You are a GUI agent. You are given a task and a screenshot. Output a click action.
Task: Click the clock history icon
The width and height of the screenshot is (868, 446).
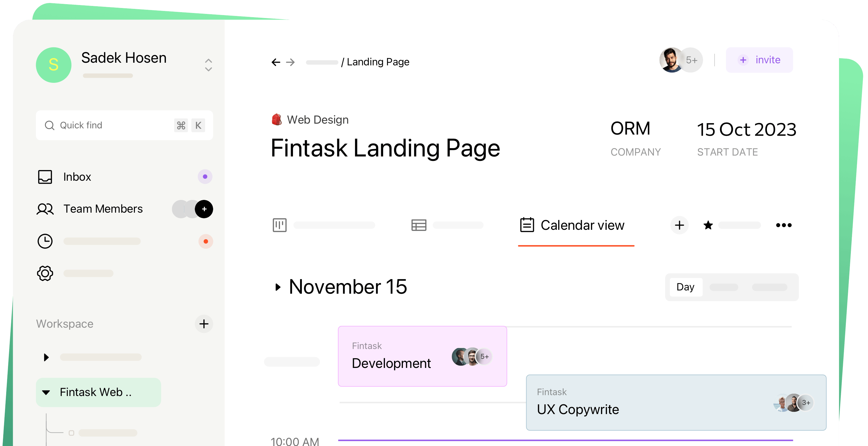click(x=45, y=241)
